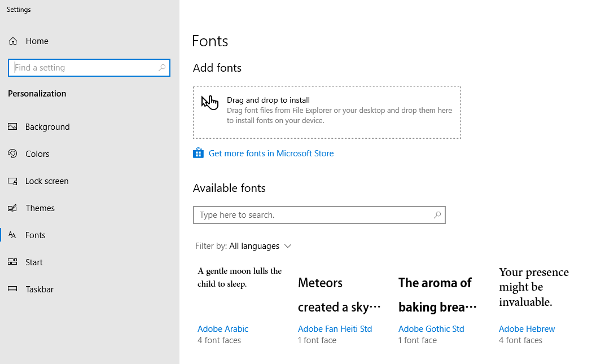Click the magnifier in font search box

tap(437, 215)
